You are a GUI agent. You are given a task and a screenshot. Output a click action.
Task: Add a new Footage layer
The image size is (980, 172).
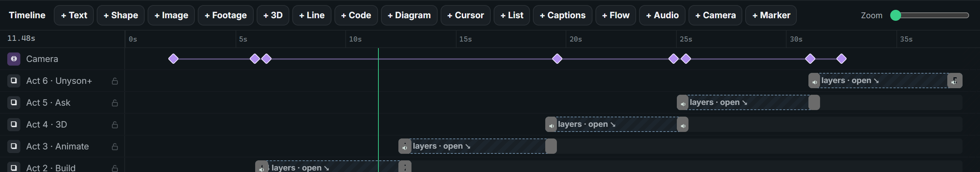point(226,15)
